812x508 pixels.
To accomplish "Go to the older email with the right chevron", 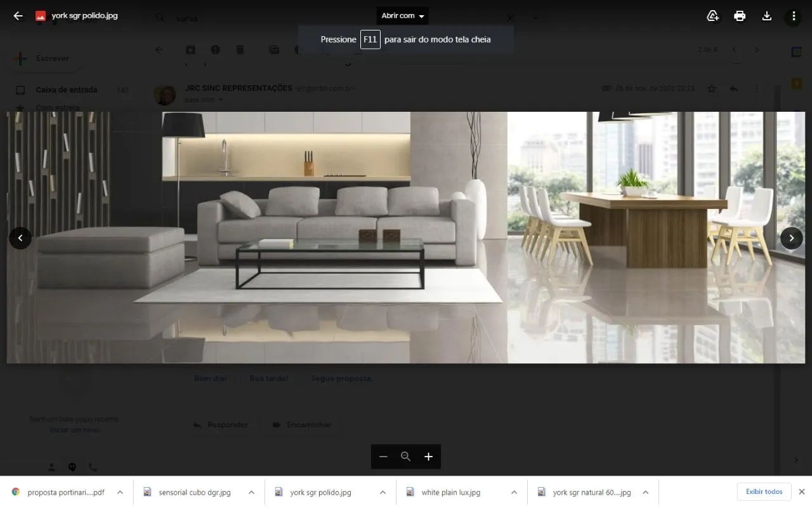I will (756, 50).
